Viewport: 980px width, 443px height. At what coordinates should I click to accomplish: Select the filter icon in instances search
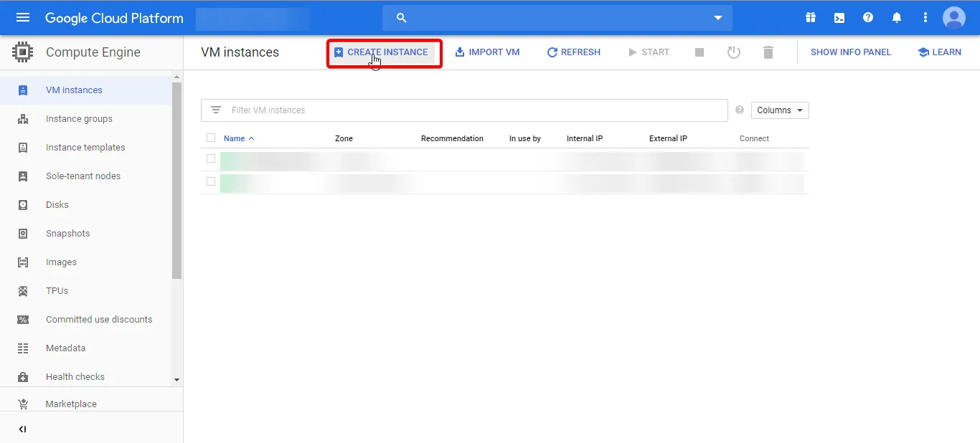216,110
